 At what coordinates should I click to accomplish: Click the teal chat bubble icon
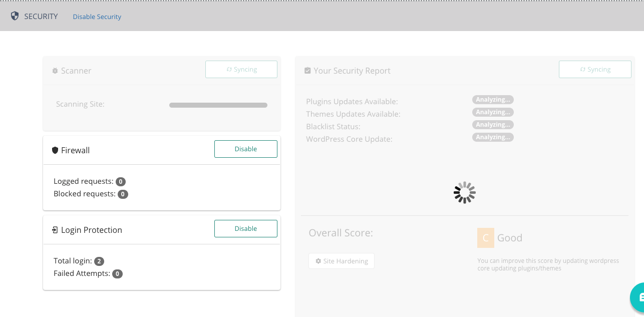(637, 297)
